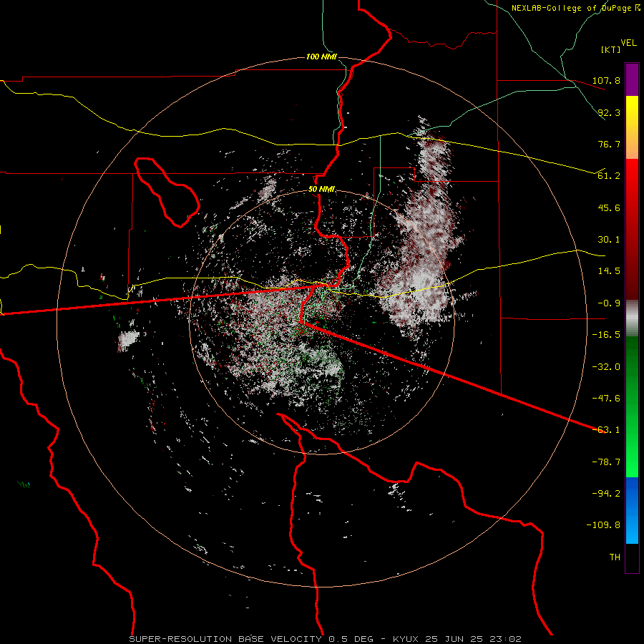The height and width of the screenshot is (644, 644).
Task: Pick the gray near-zero segment of color bar
Action: [x=632, y=318]
